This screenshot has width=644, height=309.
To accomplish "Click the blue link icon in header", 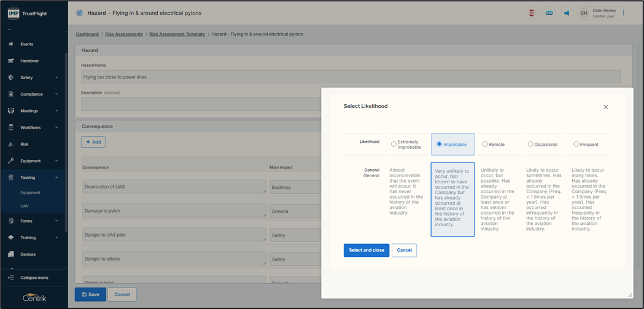I will [549, 13].
